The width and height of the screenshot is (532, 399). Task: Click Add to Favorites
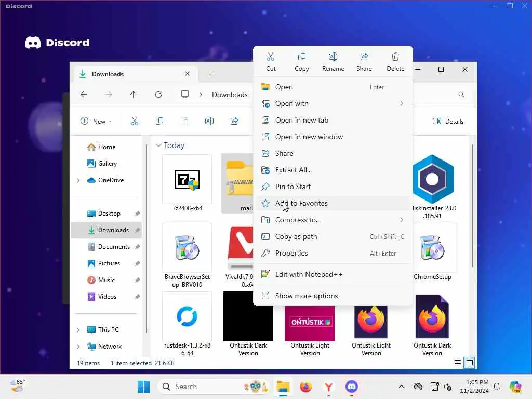333,203
